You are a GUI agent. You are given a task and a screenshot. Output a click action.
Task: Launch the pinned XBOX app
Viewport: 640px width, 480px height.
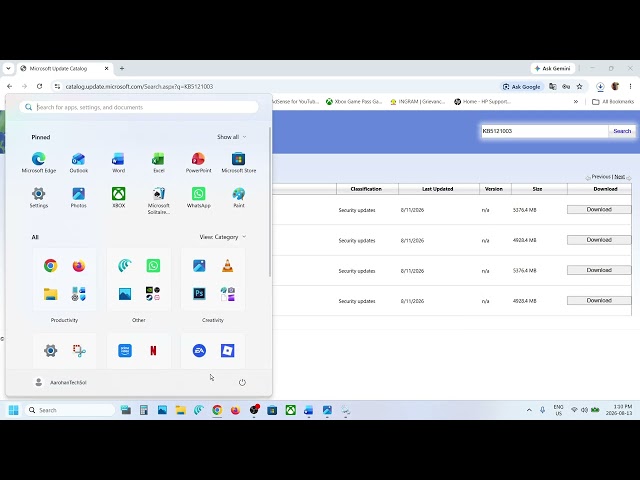118,197
